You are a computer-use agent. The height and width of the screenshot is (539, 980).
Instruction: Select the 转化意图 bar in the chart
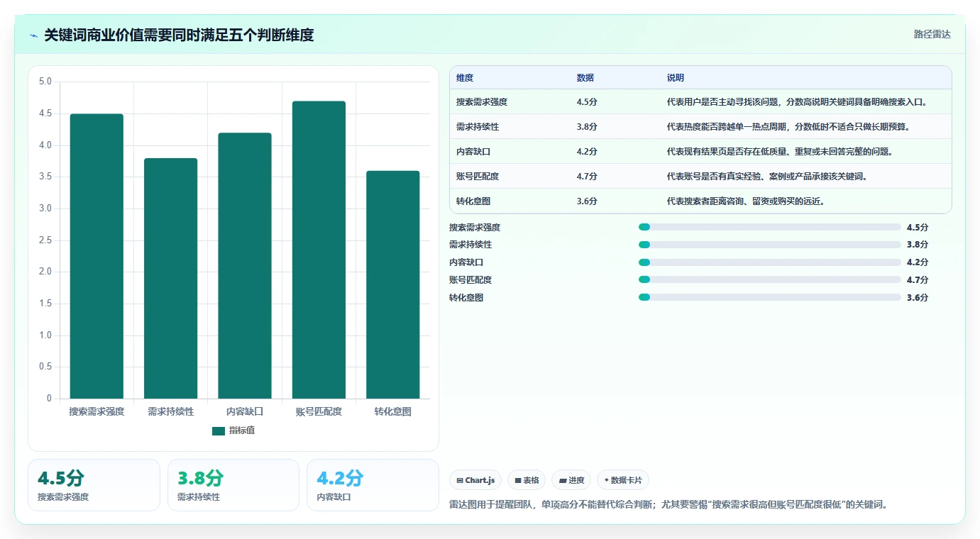[x=392, y=284]
